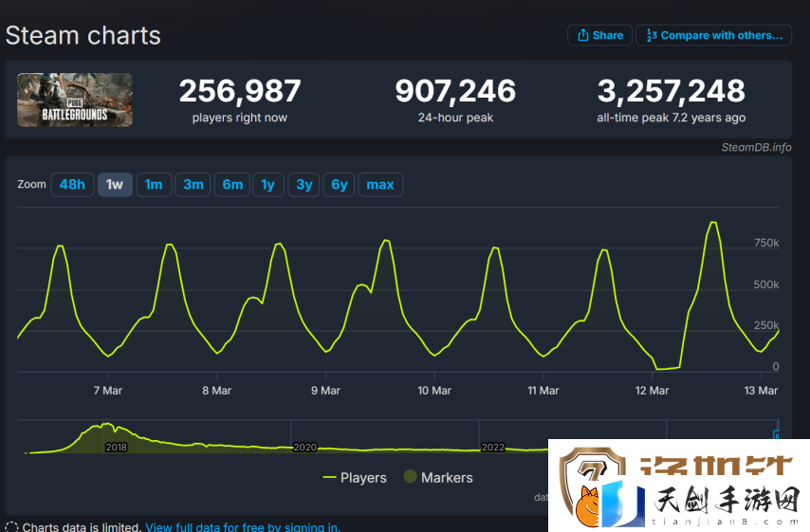Choose the 3m zoom option
810x532 pixels.
193,184
